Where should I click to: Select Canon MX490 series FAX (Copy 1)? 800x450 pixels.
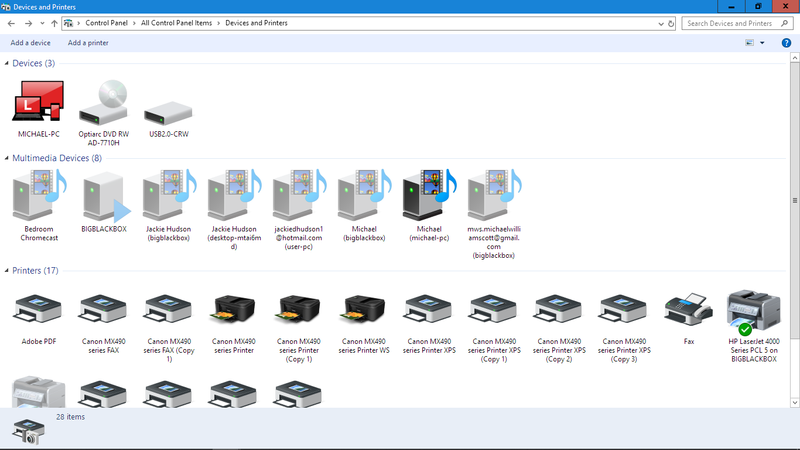point(168,308)
